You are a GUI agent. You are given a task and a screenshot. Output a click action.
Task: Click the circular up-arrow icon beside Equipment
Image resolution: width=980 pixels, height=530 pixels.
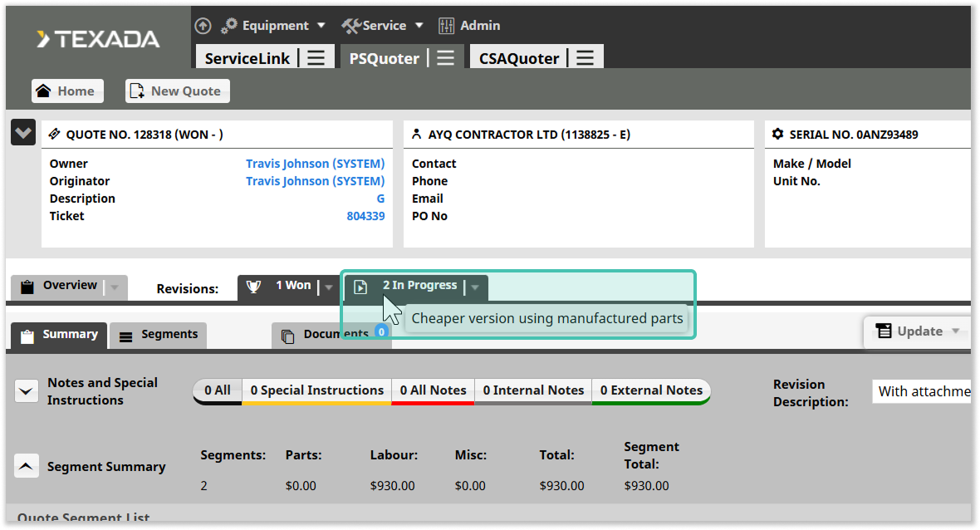tap(203, 26)
